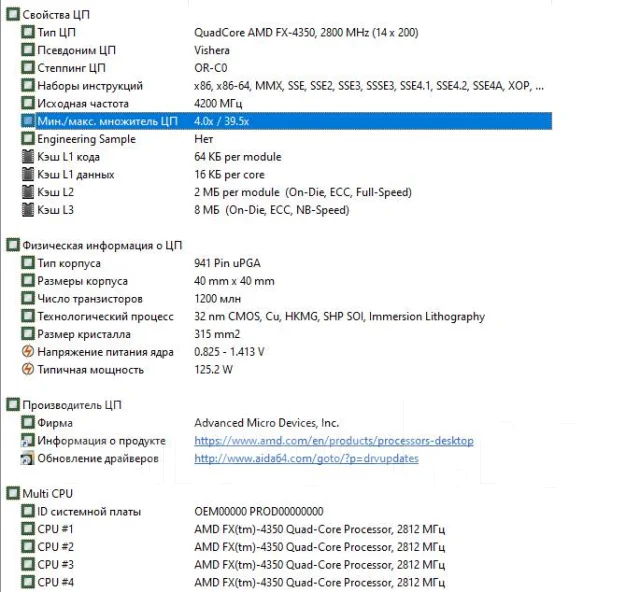Select the Производитель ЦП section header

click(72, 405)
